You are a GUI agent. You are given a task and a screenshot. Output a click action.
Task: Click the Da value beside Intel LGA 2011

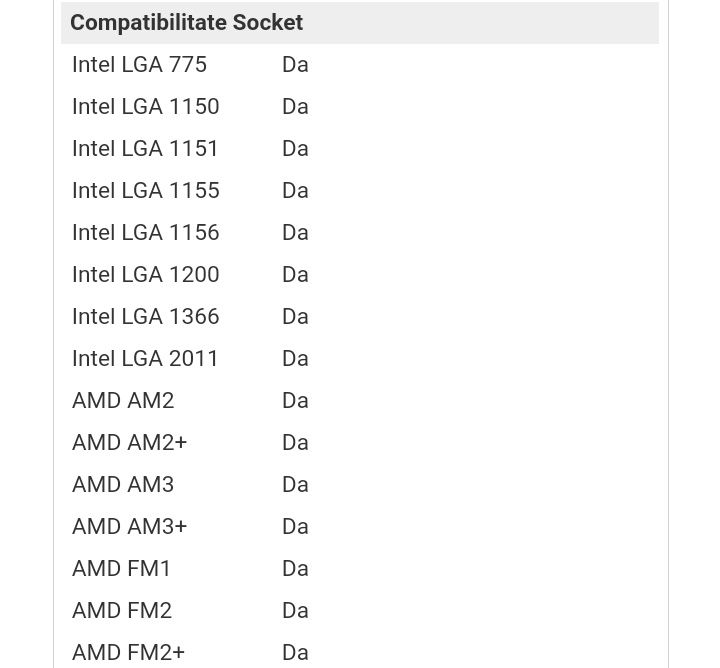point(295,359)
